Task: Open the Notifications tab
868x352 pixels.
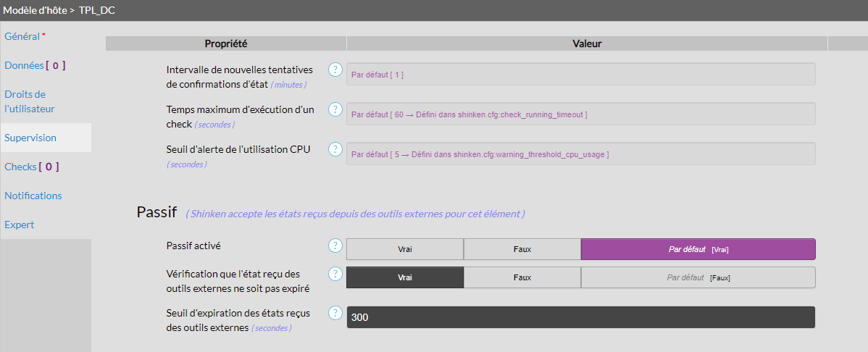Action: point(33,196)
